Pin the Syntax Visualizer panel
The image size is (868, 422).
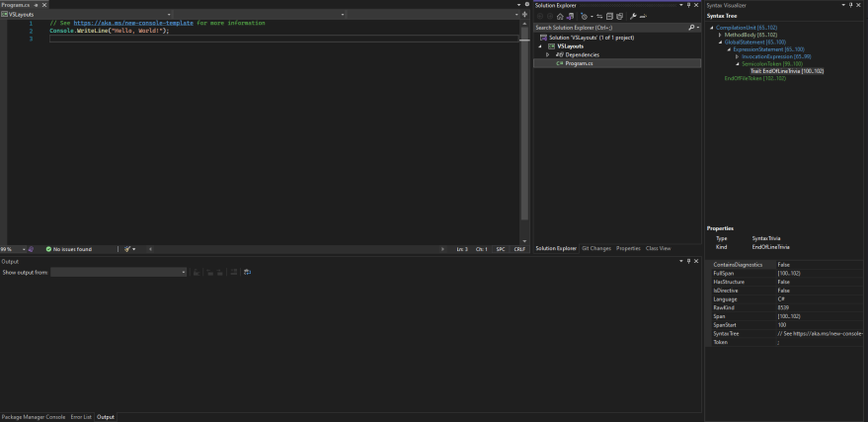click(851, 5)
